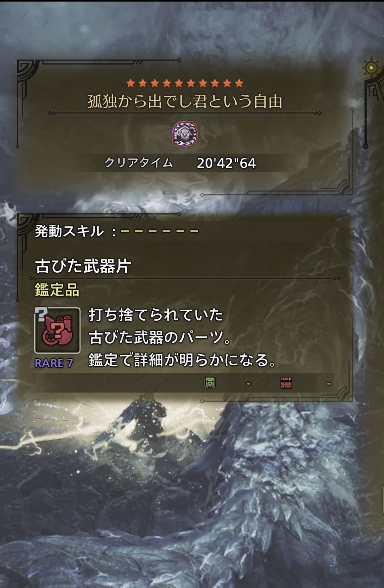This screenshot has width=384, height=588.
Task: Click the yellow dashes after 発動スキル
Action: point(160,231)
